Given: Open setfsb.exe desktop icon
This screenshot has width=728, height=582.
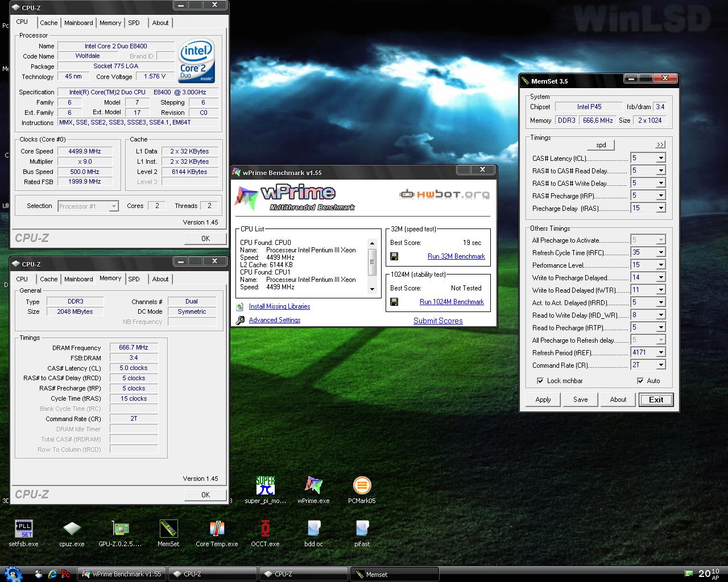Looking at the screenshot, I should tap(23, 529).
